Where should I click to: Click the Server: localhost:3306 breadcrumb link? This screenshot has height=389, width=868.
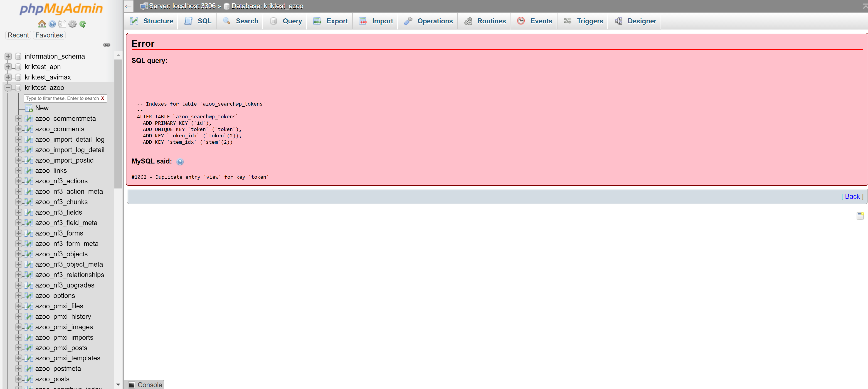coord(182,6)
